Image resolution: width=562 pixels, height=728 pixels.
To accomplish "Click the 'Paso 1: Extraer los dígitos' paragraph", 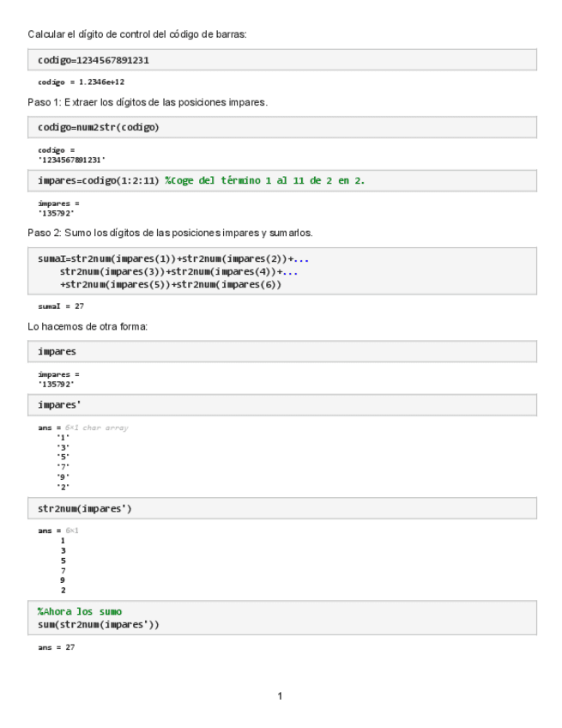I will (148, 103).
